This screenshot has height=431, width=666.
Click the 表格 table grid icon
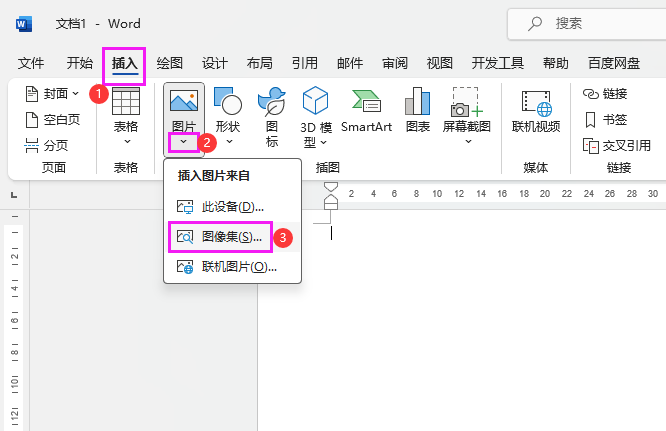tap(126, 101)
